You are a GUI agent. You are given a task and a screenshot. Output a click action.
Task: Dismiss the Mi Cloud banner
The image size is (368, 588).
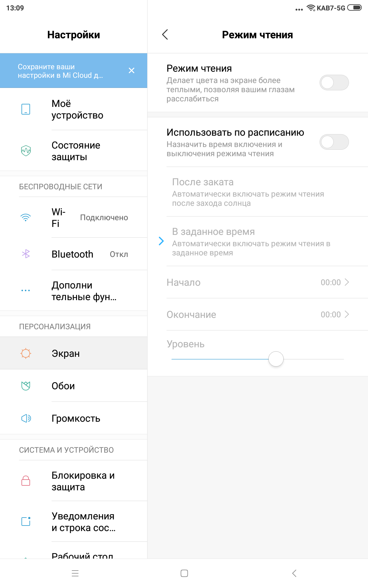pos(132,70)
